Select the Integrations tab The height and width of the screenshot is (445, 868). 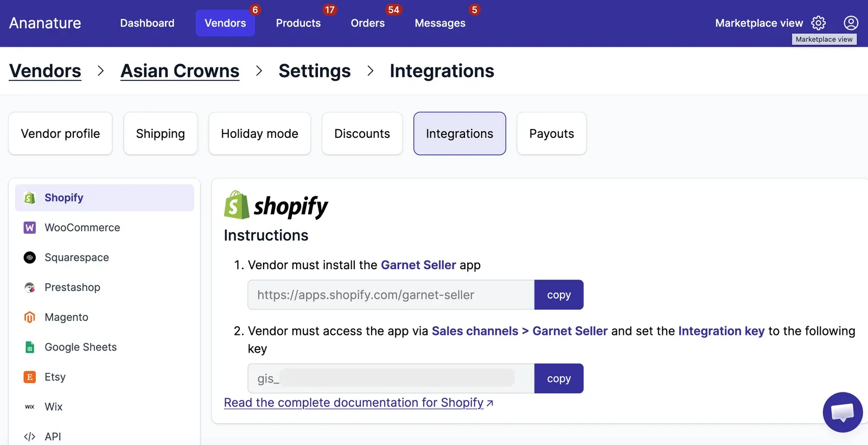pos(459,133)
